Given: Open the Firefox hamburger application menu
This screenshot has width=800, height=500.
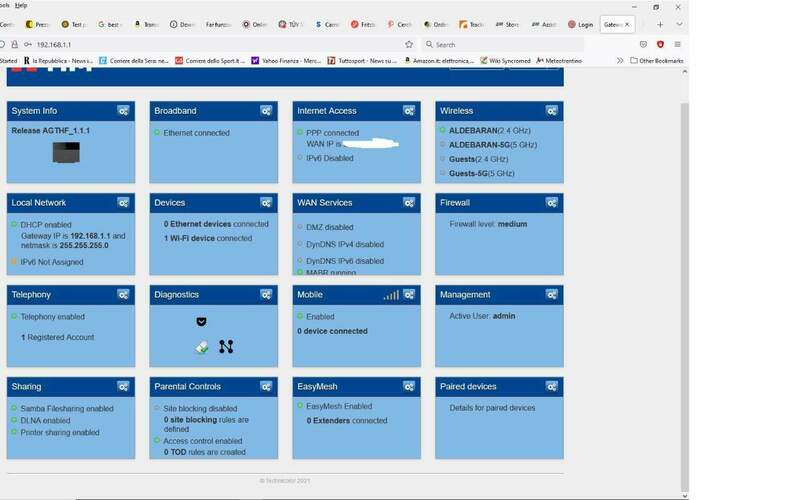Looking at the screenshot, I should [677, 44].
